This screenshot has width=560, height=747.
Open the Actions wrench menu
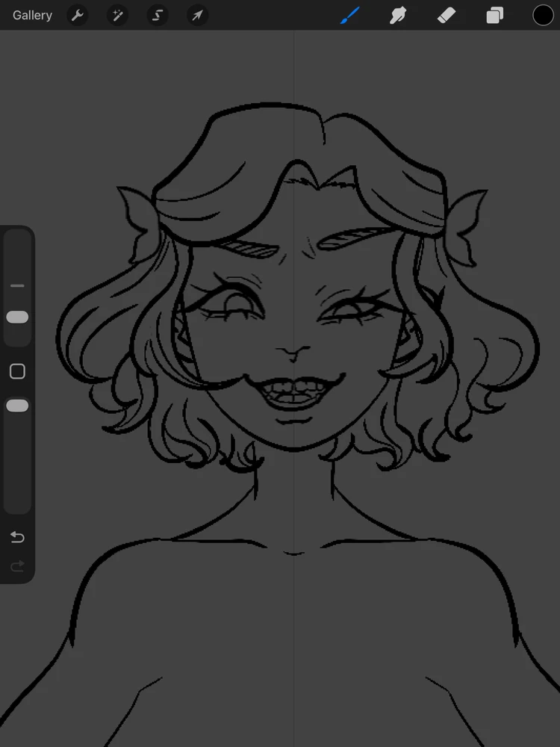(x=77, y=15)
